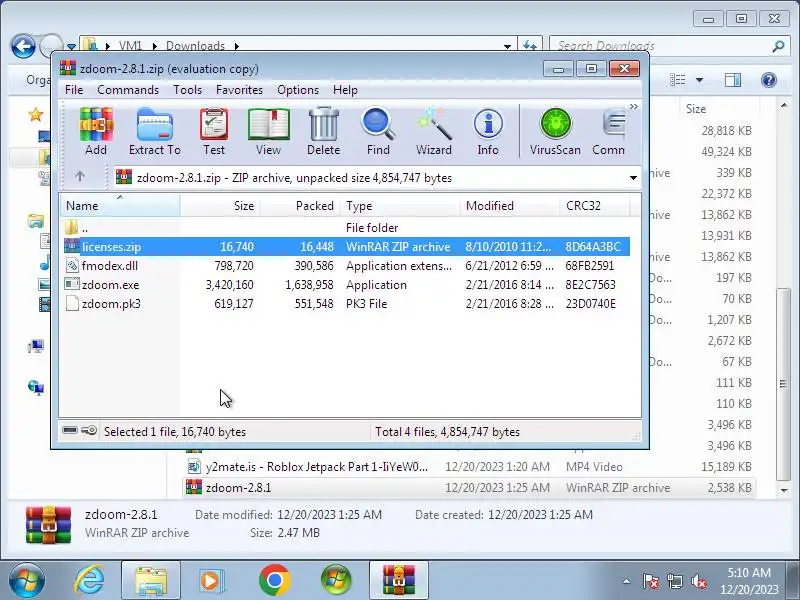Launch the Wizard wand tool
The height and width of the screenshot is (600, 800).
(x=434, y=131)
